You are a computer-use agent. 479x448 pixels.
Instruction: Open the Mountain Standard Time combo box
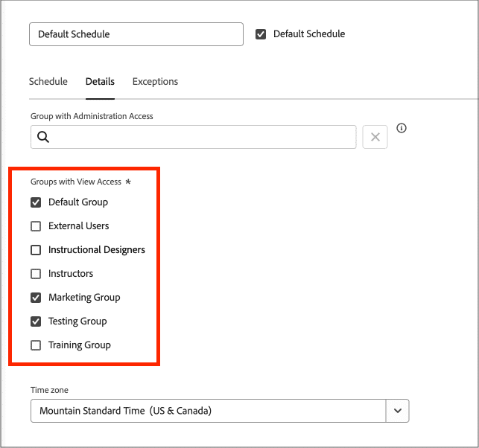(x=209, y=411)
